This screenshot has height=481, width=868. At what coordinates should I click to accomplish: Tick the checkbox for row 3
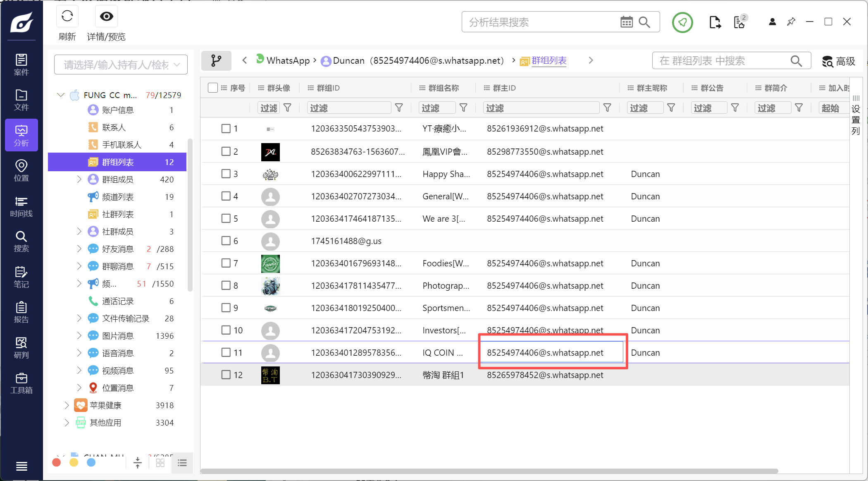pos(226,174)
